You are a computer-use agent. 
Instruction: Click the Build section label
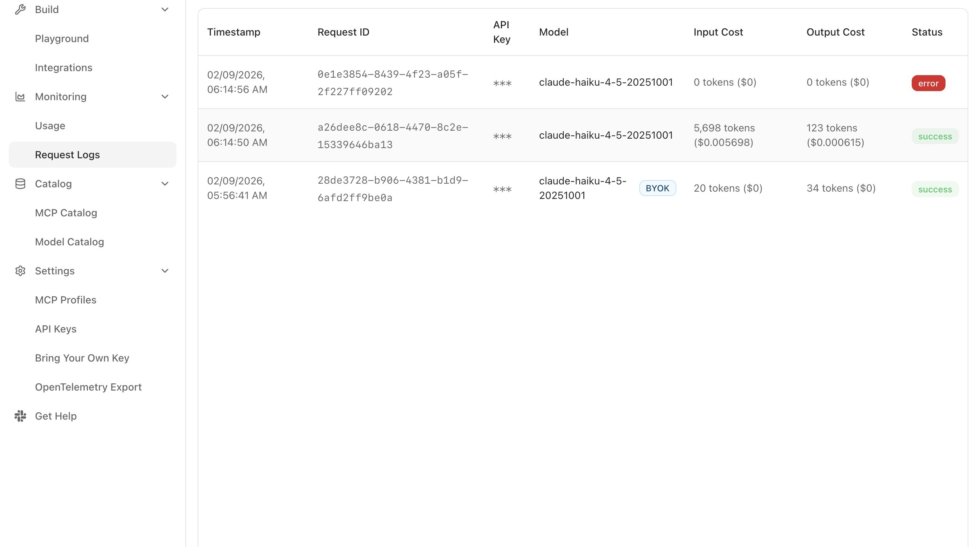click(x=47, y=9)
